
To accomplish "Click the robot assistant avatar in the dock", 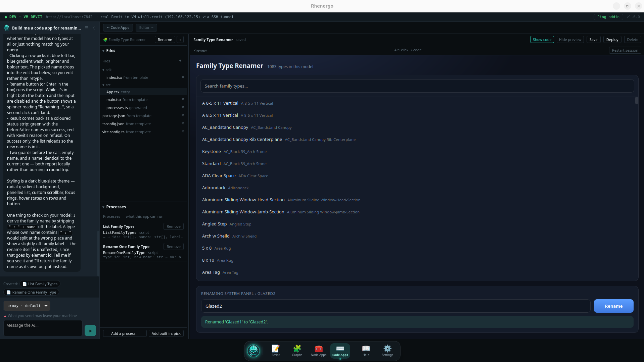I will click(254, 351).
